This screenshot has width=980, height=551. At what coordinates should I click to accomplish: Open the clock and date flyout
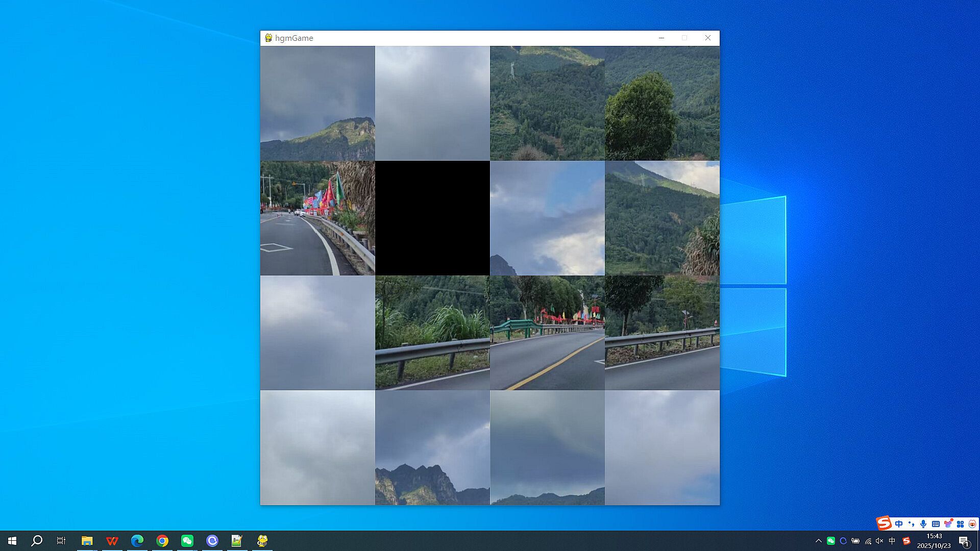(x=934, y=541)
